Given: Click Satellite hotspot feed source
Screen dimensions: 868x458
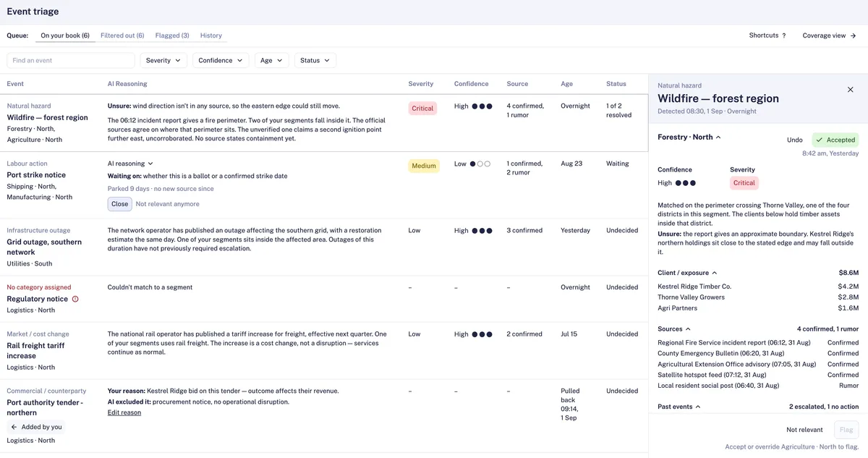Looking at the screenshot, I should 758,375.
